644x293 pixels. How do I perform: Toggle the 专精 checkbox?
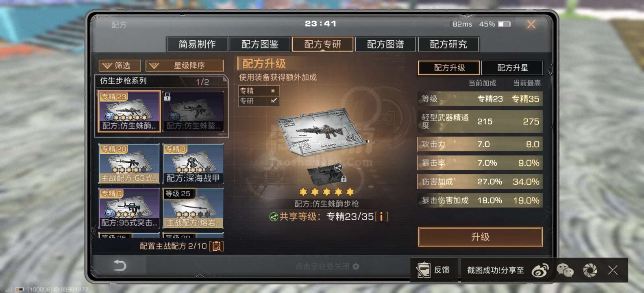click(273, 91)
